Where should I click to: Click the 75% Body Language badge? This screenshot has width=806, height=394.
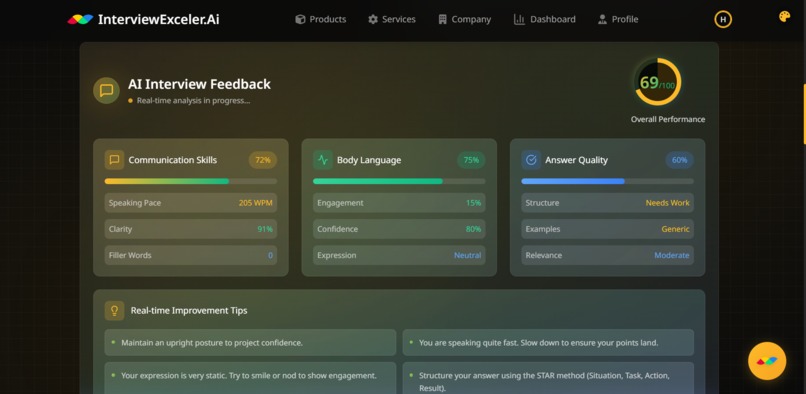pyautogui.click(x=471, y=160)
